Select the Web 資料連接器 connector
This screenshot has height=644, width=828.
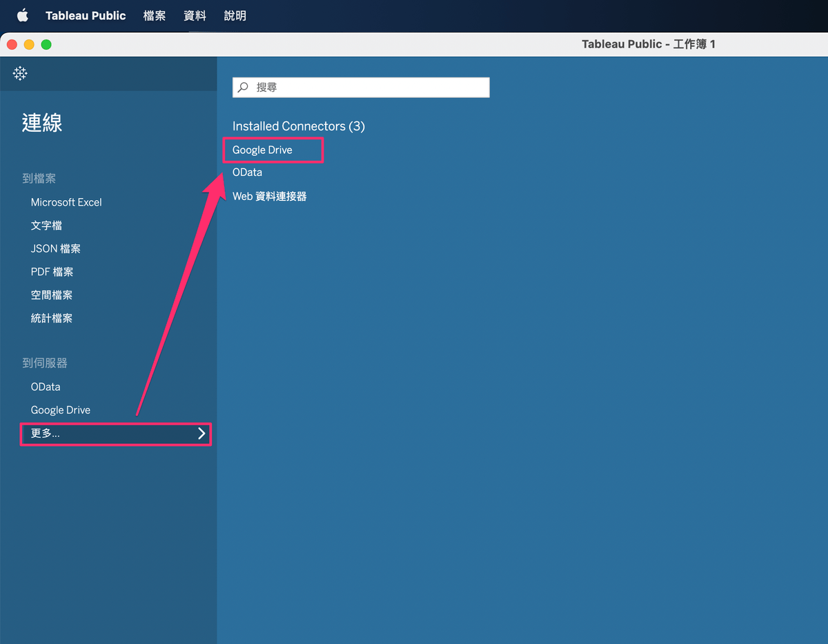[270, 196]
